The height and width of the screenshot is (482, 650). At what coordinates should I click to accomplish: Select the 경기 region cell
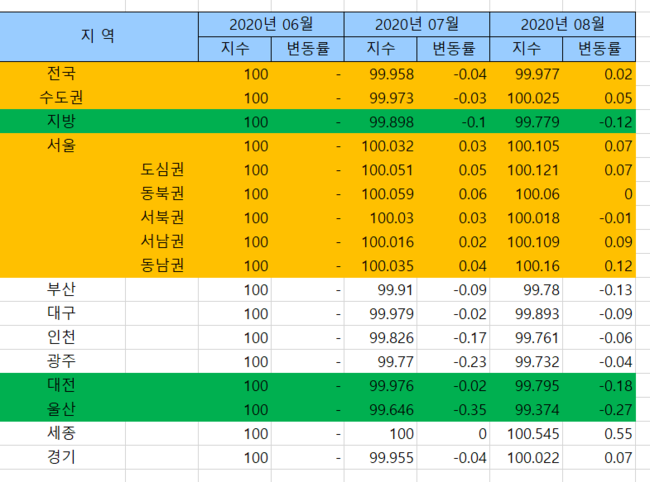click(x=61, y=457)
